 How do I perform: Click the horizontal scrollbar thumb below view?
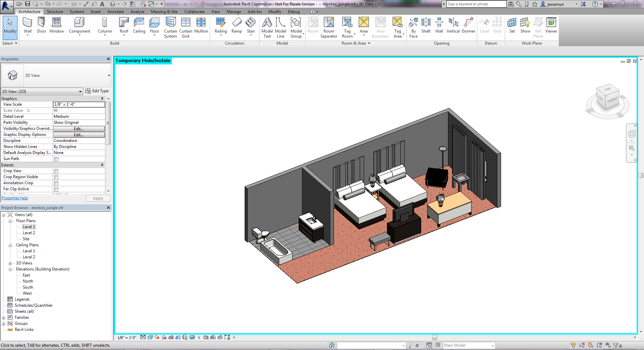pyautogui.click(x=435, y=338)
